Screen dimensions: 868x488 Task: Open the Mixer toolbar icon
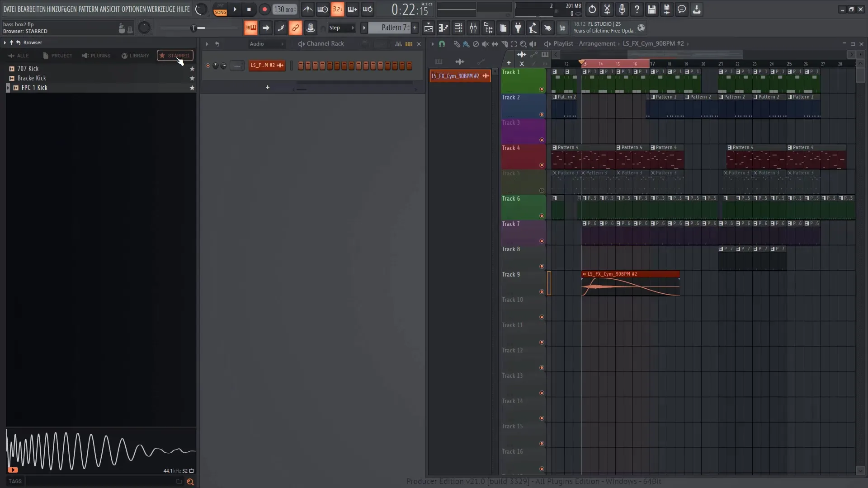pos(473,28)
